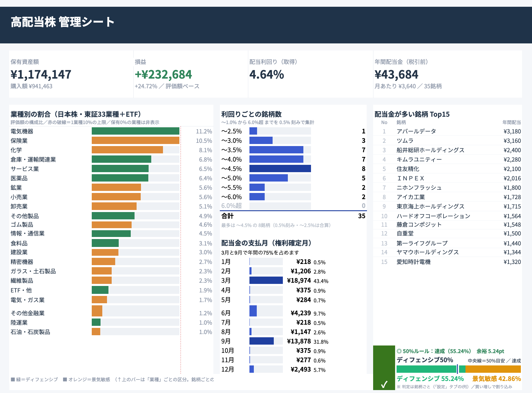Click the 6.0%超 row label
Viewport: 532px width, 393px height.
pyautogui.click(x=232, y=206)
